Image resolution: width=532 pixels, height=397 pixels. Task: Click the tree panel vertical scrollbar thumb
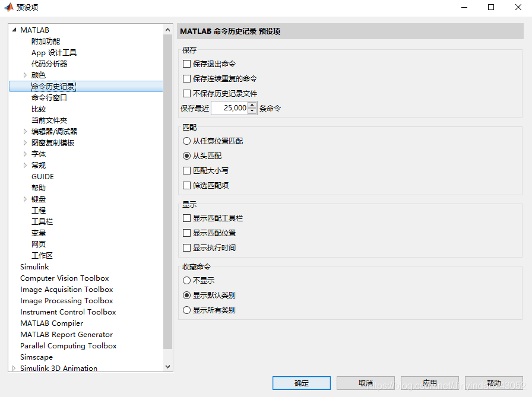click(x=167, y=192)
